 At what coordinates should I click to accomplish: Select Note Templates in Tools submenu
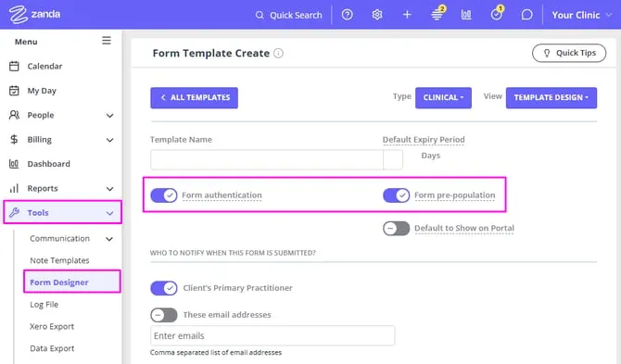click(59, 260)
